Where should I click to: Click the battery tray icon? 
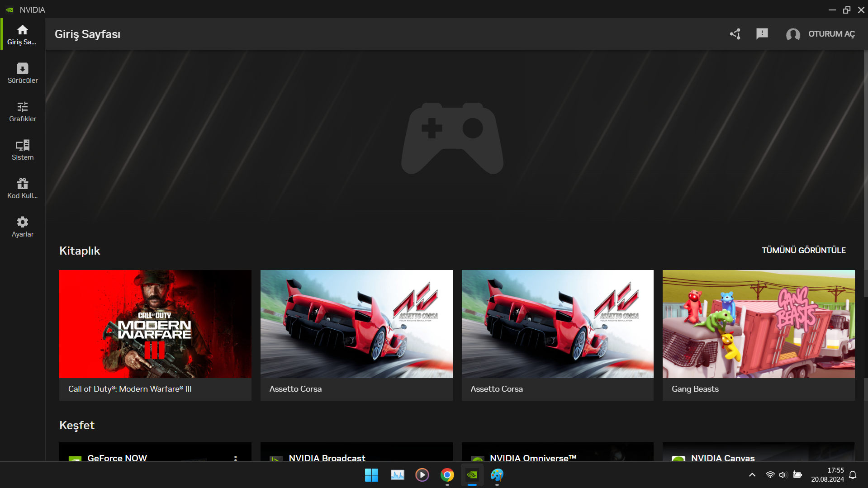tap(797, 475)
